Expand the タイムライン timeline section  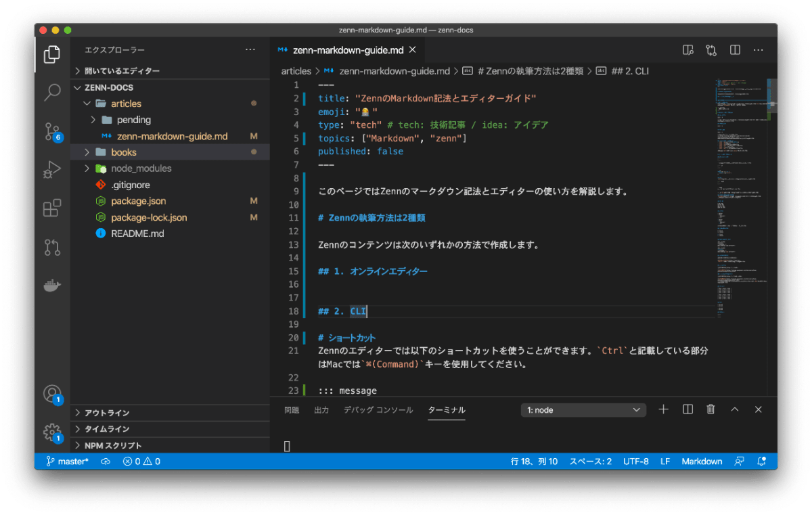[x=170, y=429]
